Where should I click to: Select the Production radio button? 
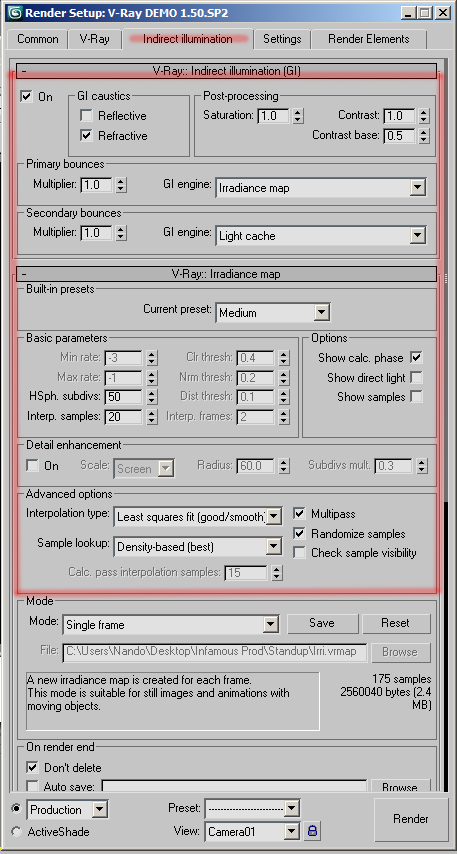17,808
